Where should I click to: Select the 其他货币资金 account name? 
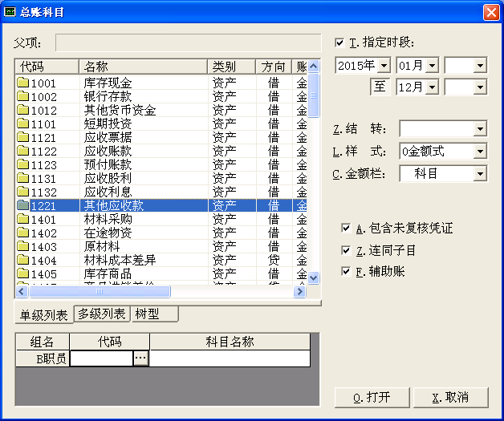click(x=120, y=111)
